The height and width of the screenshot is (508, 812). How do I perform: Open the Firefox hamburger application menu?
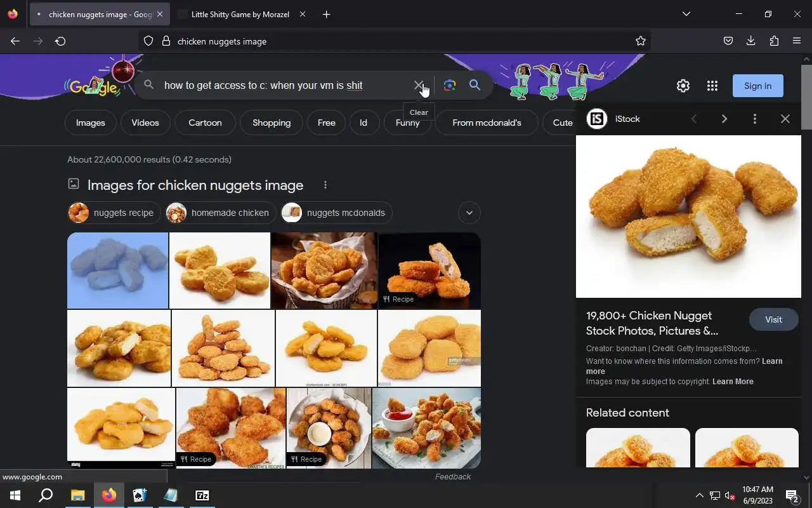point(797,41)
